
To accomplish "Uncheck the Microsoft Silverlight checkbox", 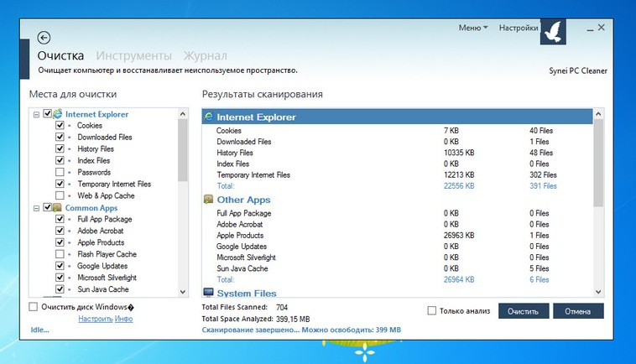I will 60,278.
